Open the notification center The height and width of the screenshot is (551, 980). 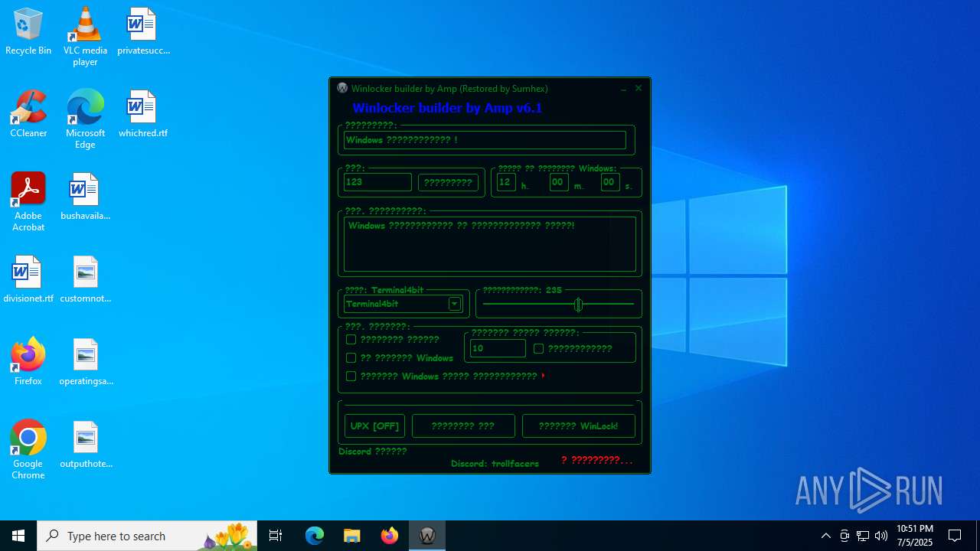pyautogui.click(x=955, y=536)
